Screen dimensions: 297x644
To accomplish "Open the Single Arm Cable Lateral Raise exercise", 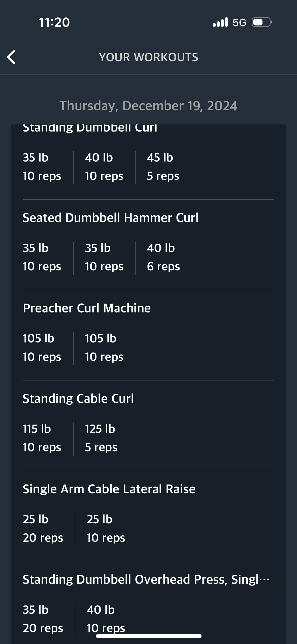I will point(109,489).
